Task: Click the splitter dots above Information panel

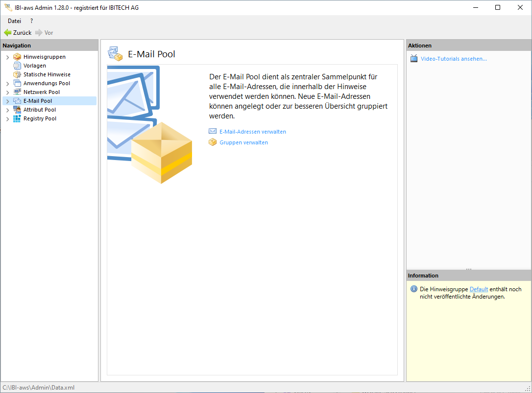Action: [x=469, y=269]
